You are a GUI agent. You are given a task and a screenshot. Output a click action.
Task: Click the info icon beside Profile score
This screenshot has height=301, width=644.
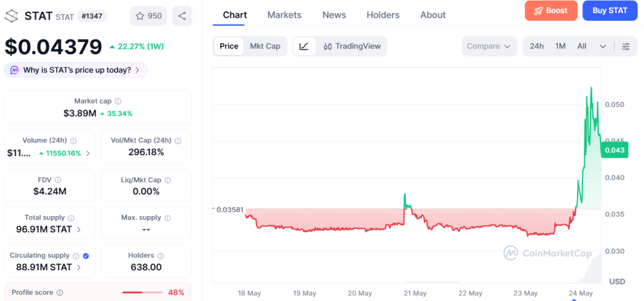coord(60,293)
